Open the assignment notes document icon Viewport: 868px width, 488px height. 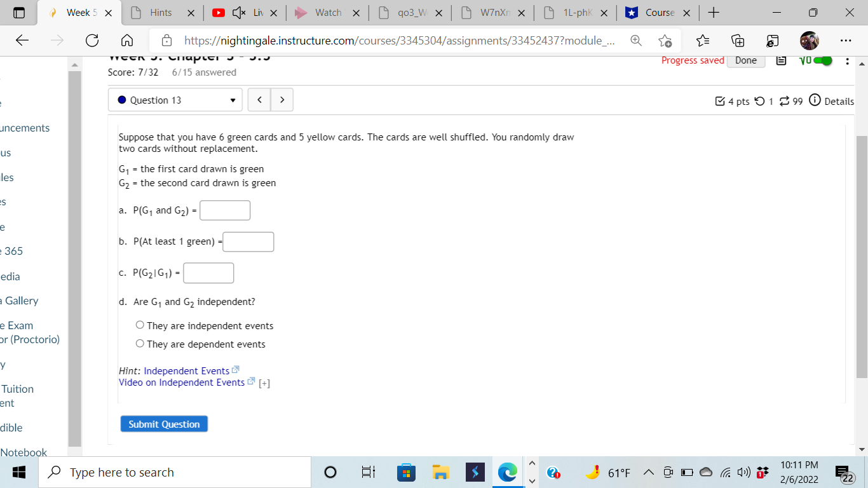782,60
